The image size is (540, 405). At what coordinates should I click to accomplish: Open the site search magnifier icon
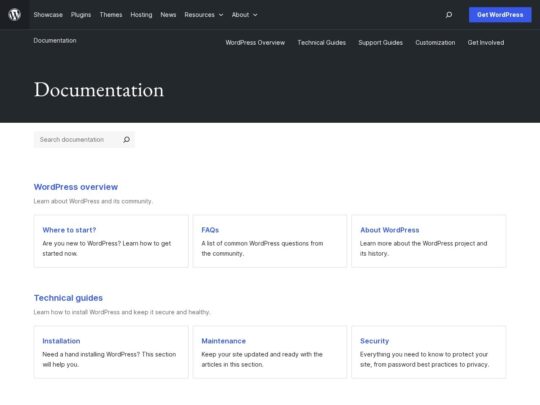point(449,14)
